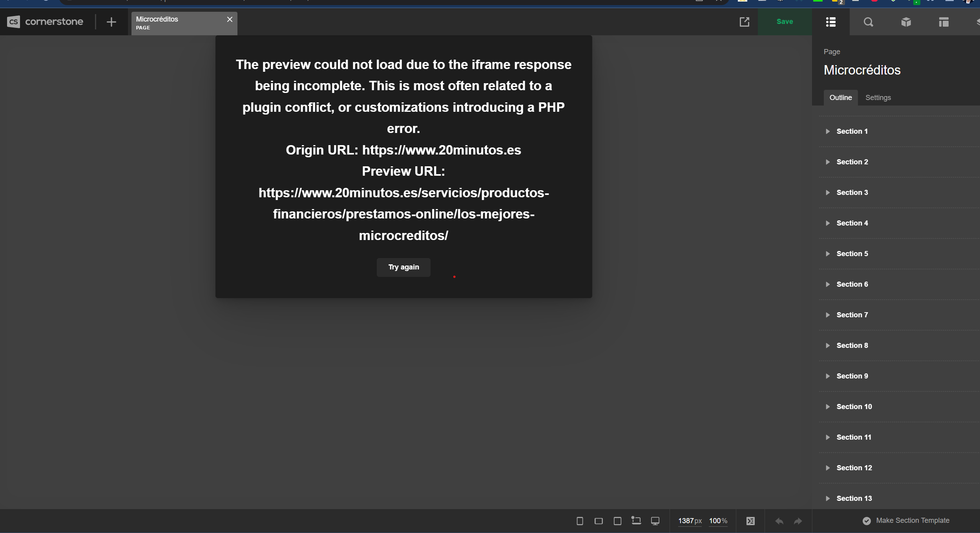This screenshot has height=533, width=980.
Task: Open the Outline panel list icon
Action: (x=830, y=22)
